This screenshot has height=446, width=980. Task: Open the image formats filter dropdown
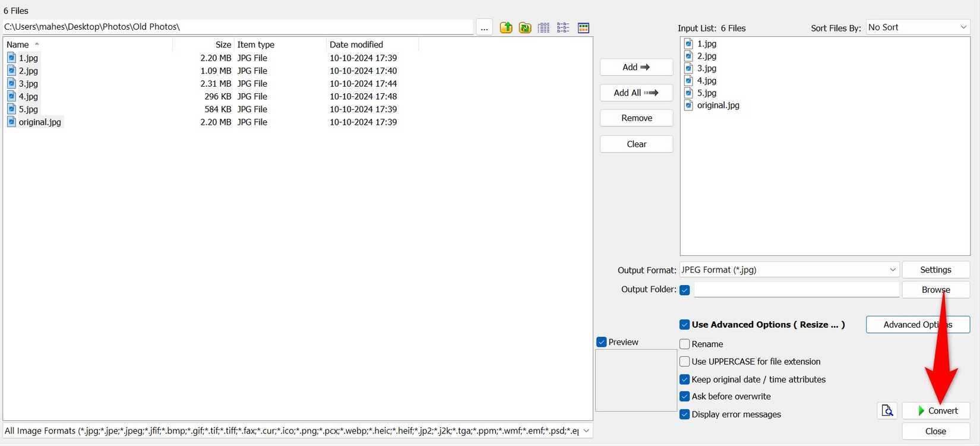click(586, 431)
